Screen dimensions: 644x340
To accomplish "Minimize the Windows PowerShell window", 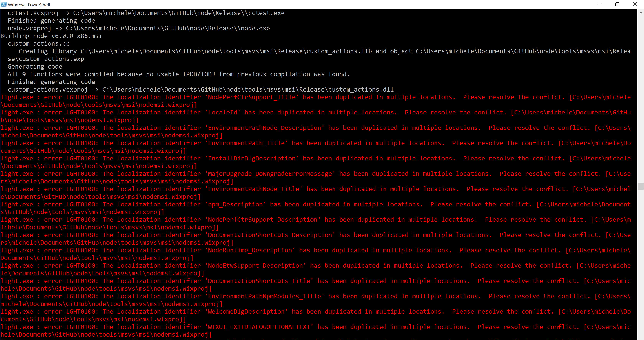I will point(600,4).
